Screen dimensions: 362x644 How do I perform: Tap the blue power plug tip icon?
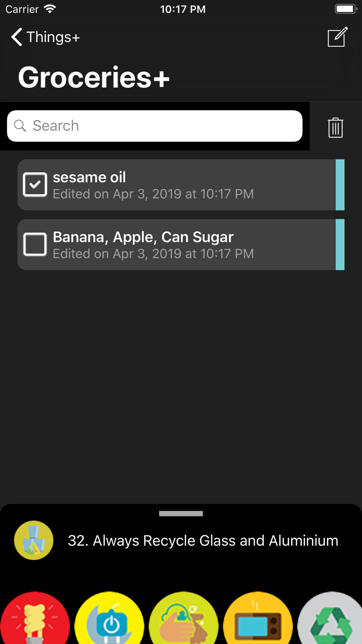(109, 618)
